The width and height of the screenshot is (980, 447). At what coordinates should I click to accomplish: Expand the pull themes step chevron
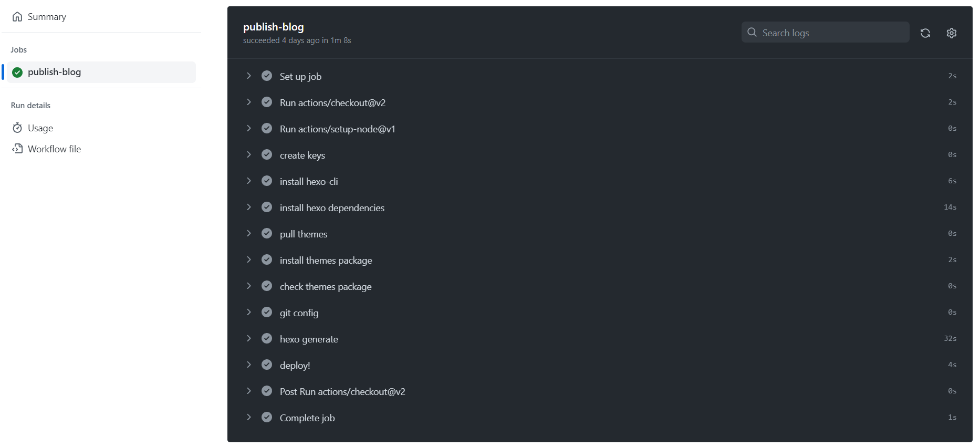(x=249, y=234)
